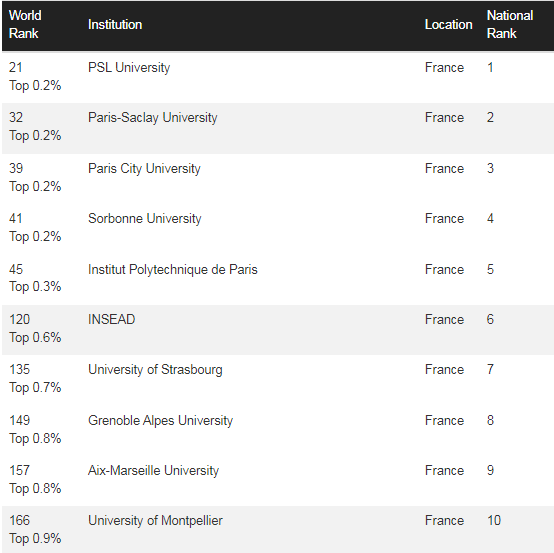Sort by Institution column header
This screenshot has width=554, height=553.
pos(115,24)
